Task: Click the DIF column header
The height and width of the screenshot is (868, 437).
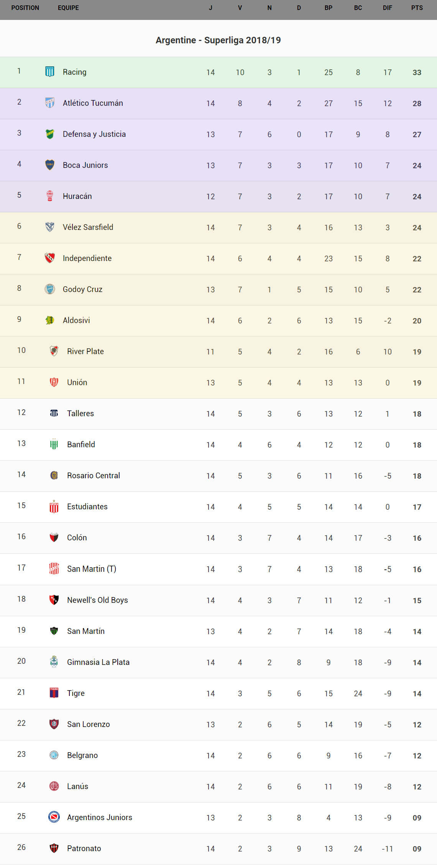Action: click(387, 8)
